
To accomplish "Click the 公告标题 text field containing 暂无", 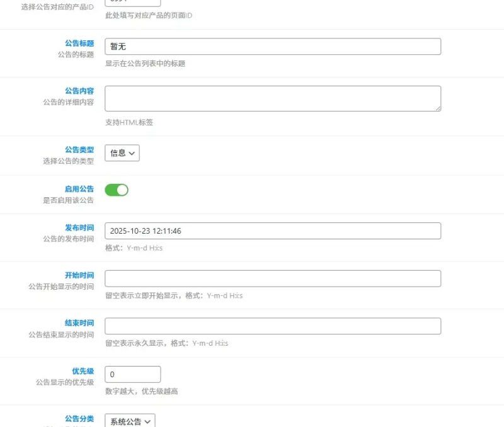I will tap(271, 46).
